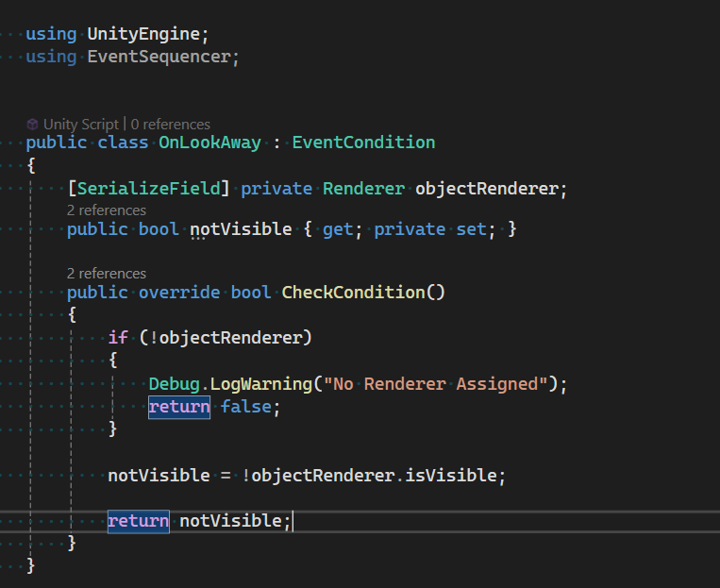The image size is (720, 588).
Task: Click the 'CheckCondition' method name
Action: (354, 293)
